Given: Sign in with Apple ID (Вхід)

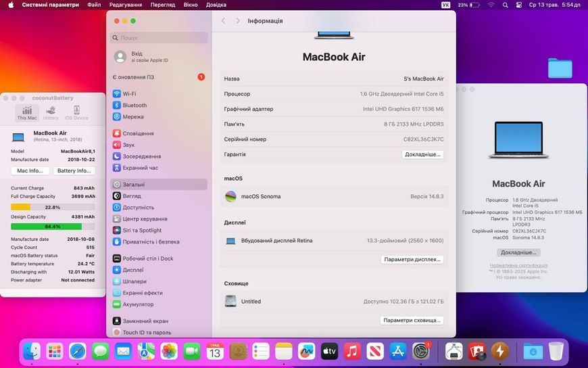Looking at the screenshot, I should (160, 56).
